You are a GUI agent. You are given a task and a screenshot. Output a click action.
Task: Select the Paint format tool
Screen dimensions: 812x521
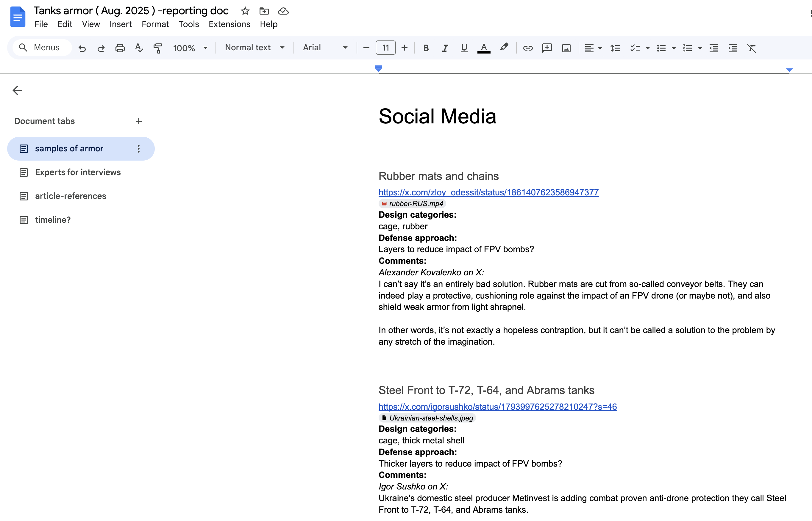(x=157, y=48)
